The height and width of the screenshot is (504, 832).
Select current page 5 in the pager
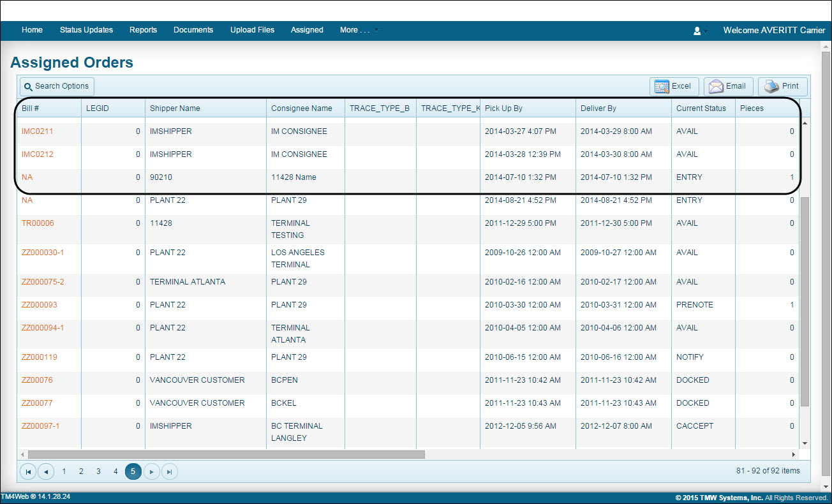133,471
